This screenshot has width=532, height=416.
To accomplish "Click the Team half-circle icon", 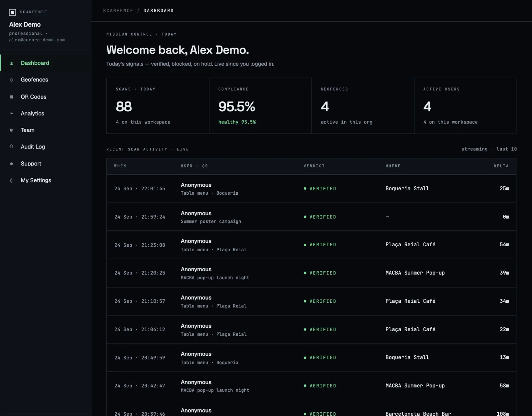I will click(12, 130).
